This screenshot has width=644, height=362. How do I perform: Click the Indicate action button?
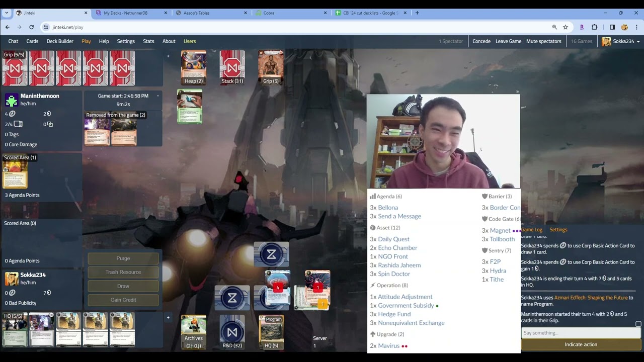(x=581, y=344)
